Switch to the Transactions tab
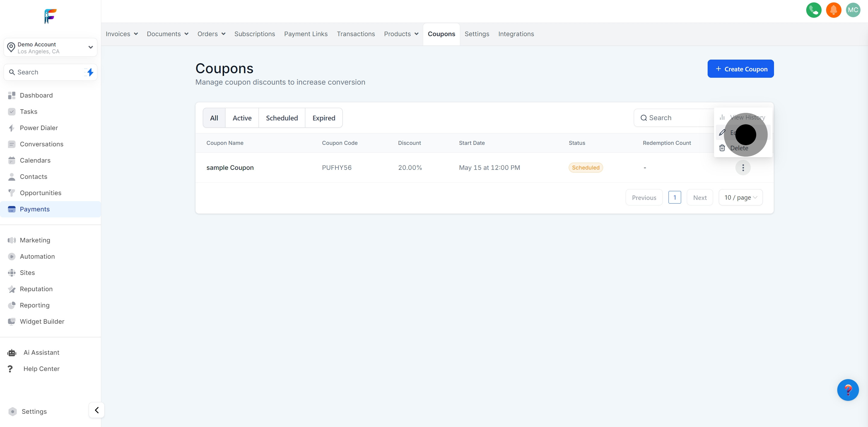 tap(356, 34)
